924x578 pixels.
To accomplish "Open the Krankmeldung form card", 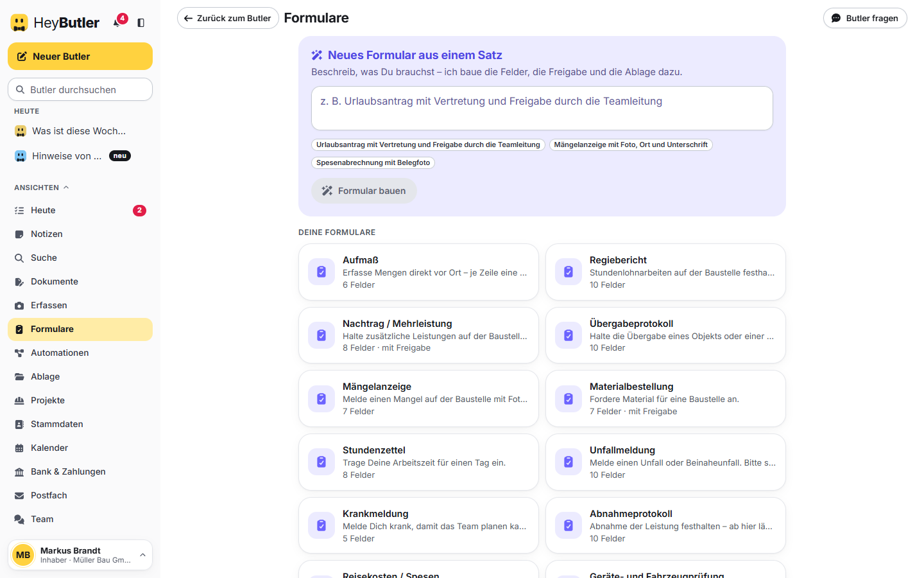I will click(418, 525).
